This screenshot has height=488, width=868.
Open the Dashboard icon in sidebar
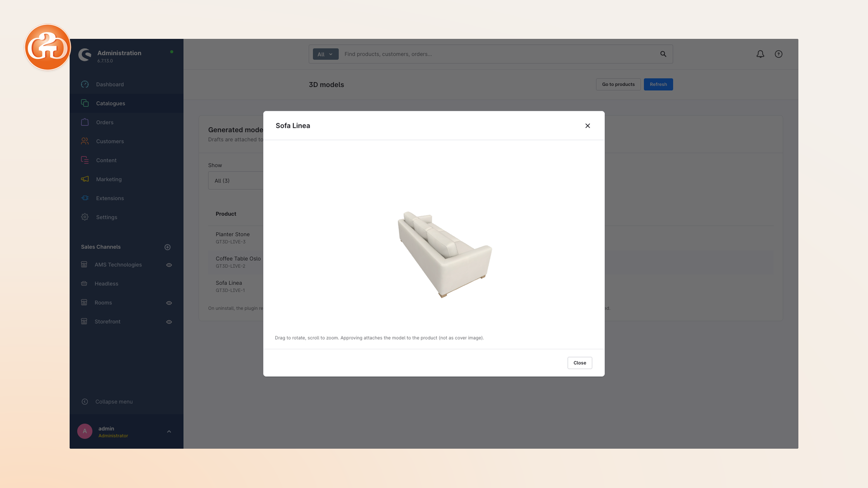[85, 84]
